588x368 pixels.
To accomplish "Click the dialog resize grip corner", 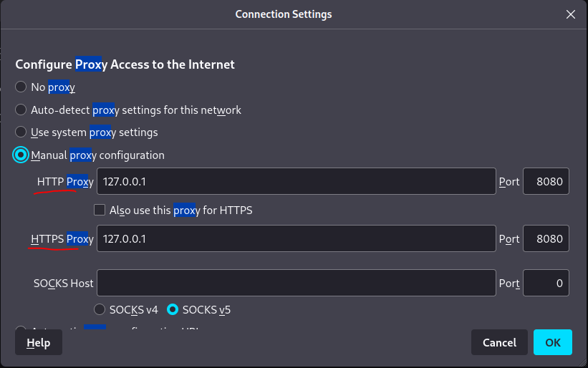I will coord(582,362).
